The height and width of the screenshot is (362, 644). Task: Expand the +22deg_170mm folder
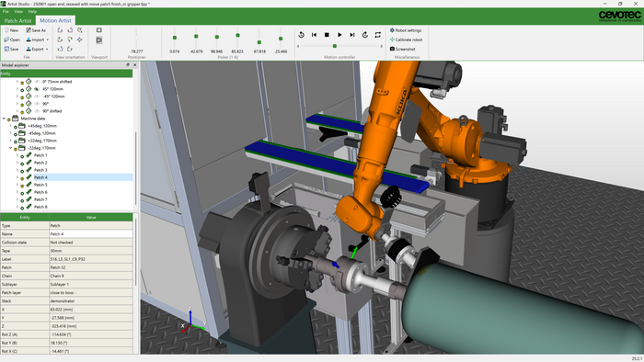coord(11,141)
